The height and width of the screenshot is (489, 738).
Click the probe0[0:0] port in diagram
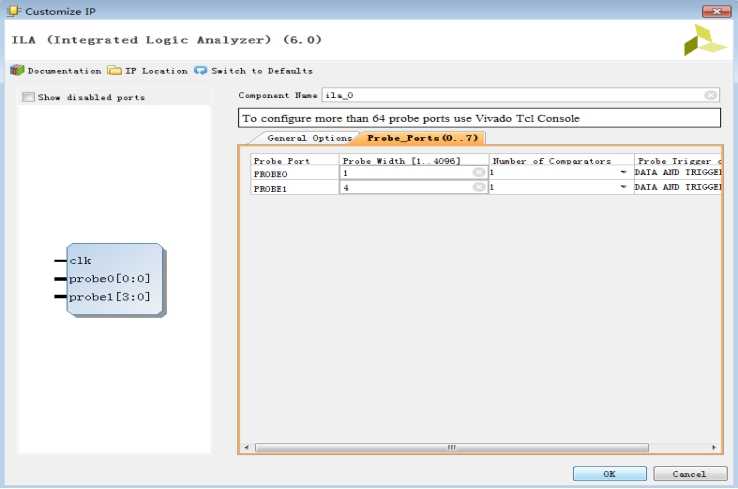click(109, 279)
